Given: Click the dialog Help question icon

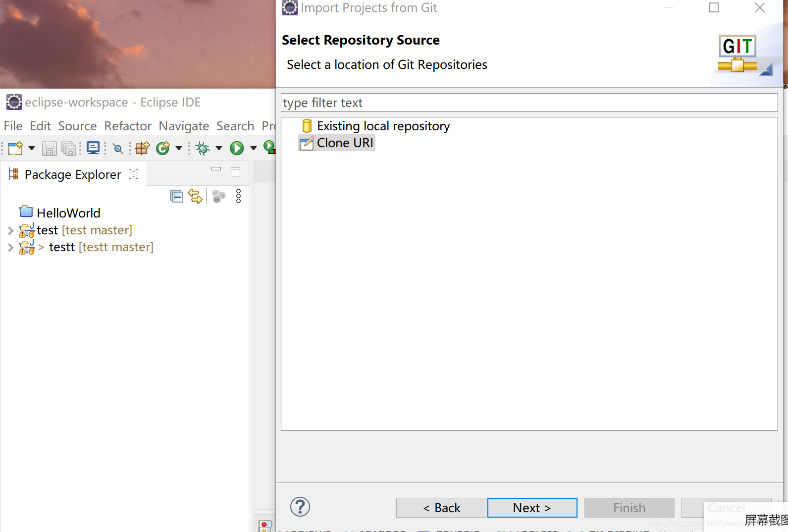Looking at the screenshot, I should [x=300, y=507].
